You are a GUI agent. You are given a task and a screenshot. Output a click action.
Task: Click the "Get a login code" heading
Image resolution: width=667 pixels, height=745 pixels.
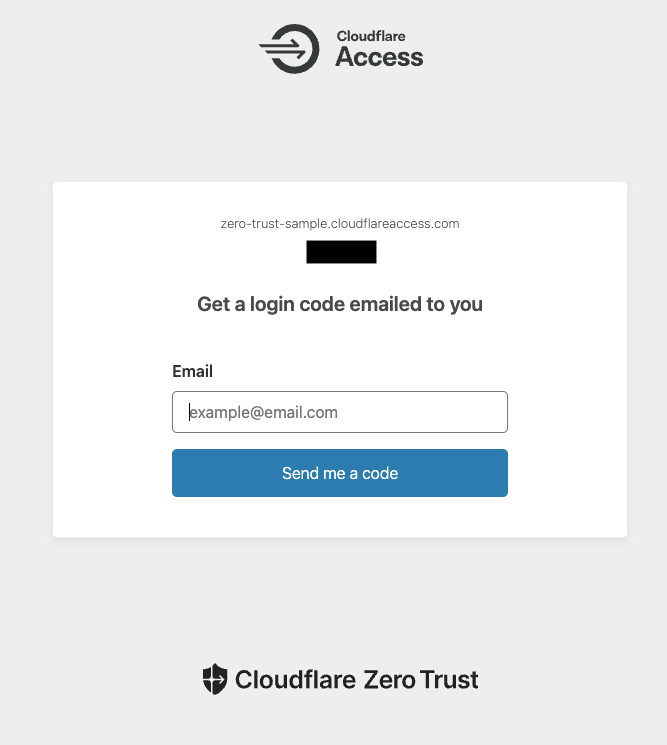(x=340, y=304)
